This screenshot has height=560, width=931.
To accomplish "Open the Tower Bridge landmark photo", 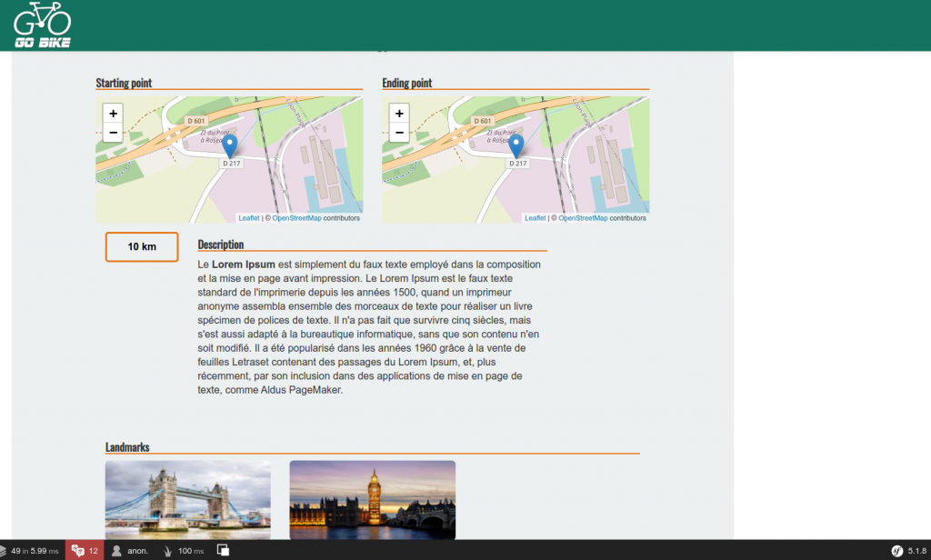I will point(188,499).
